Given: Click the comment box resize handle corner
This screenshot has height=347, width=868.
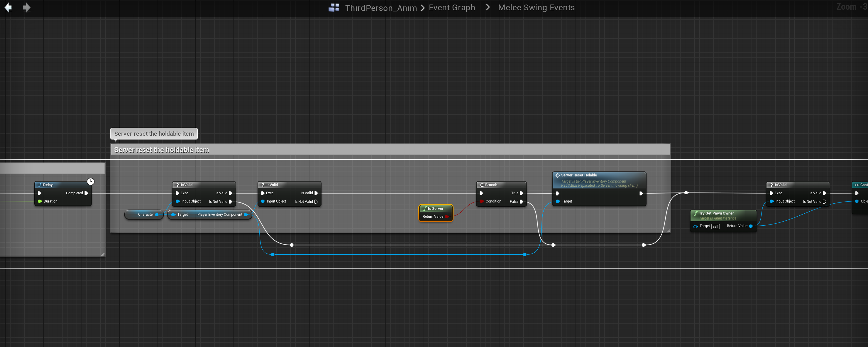Looking at the screenshot, I should (668, 231).
